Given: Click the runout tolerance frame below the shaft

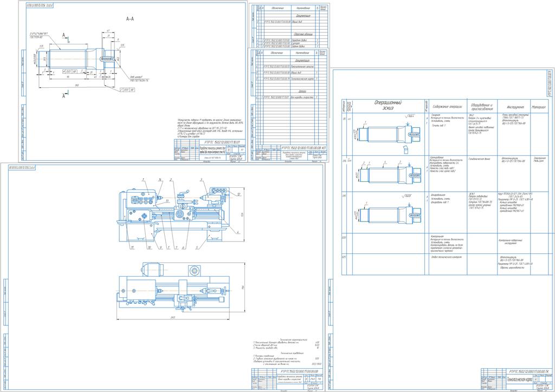Looking at the screenshot, I should [x=127, y=90].
